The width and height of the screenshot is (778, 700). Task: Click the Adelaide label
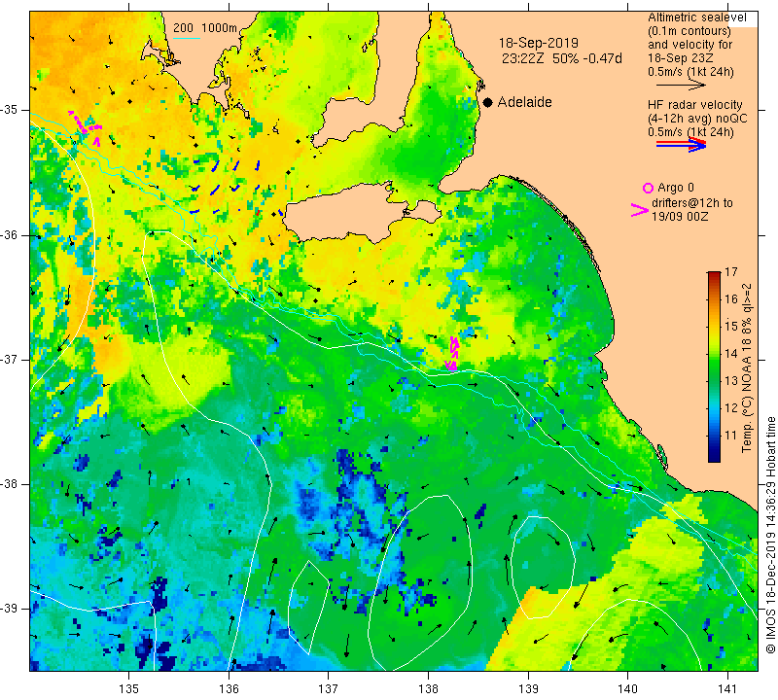pos(524,102)
